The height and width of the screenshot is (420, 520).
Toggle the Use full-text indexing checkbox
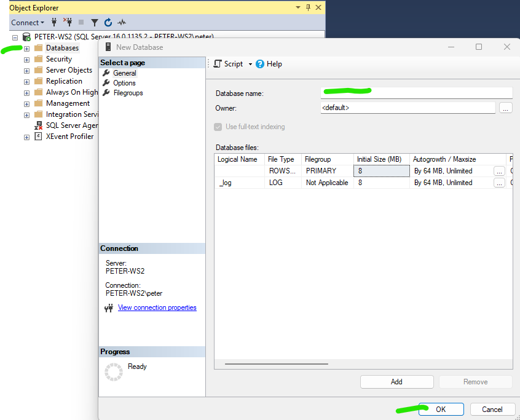pos(218,127)
